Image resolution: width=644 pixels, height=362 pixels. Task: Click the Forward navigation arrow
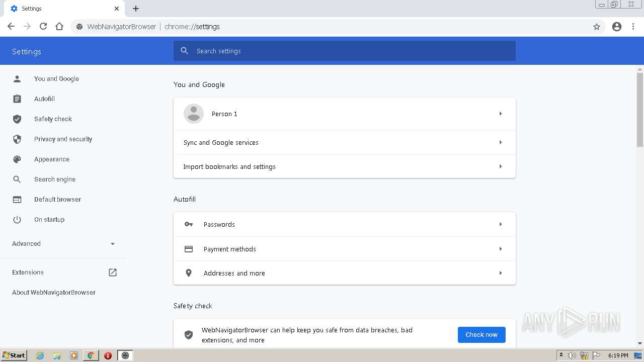27,27
